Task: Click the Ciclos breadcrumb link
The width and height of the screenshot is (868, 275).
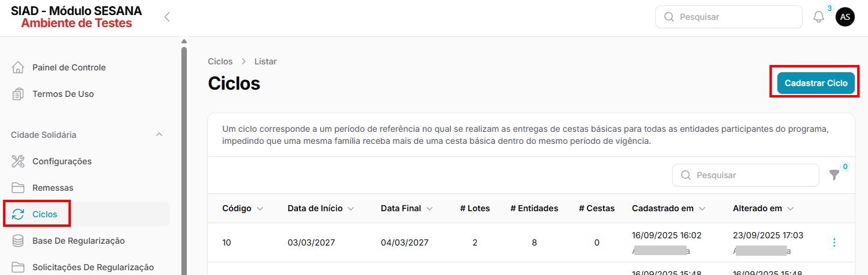Action: click(220, 61)
